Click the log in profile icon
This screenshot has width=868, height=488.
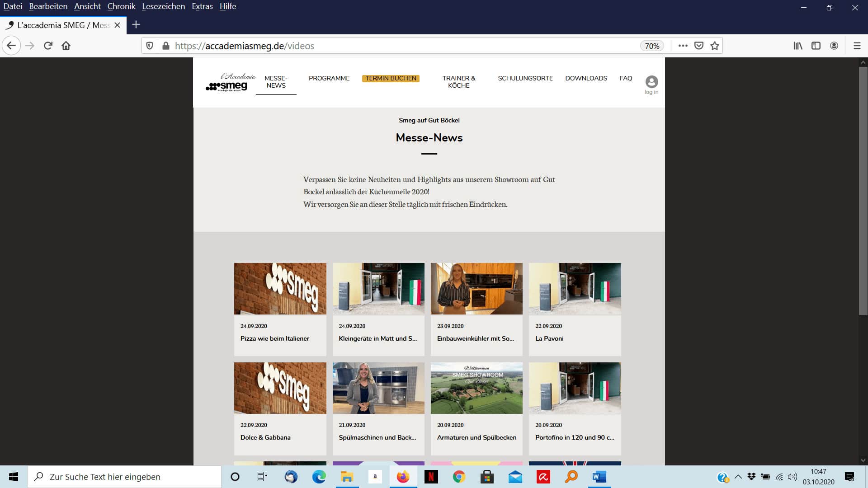coord(651,82)
